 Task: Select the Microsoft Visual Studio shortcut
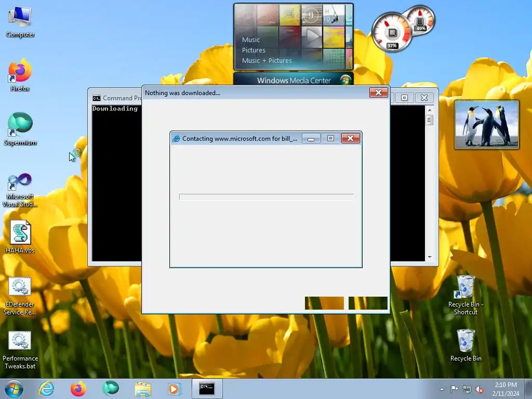pyautogui.click(x=20, y=190)
